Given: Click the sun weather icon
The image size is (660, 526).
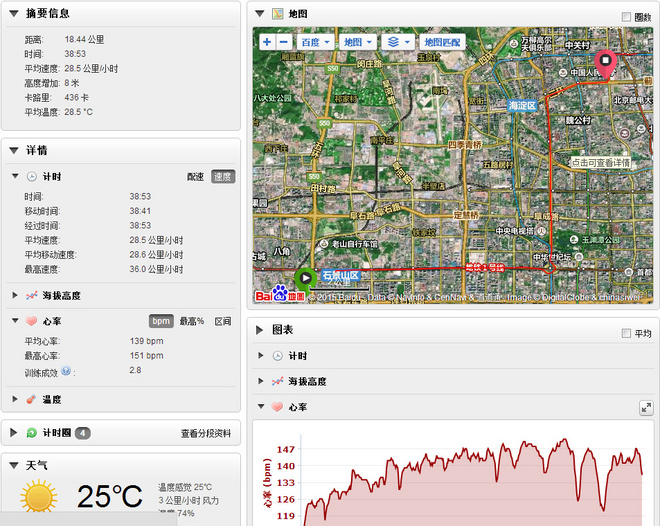Looking at the screenshot, I should (x=39, y=497).
